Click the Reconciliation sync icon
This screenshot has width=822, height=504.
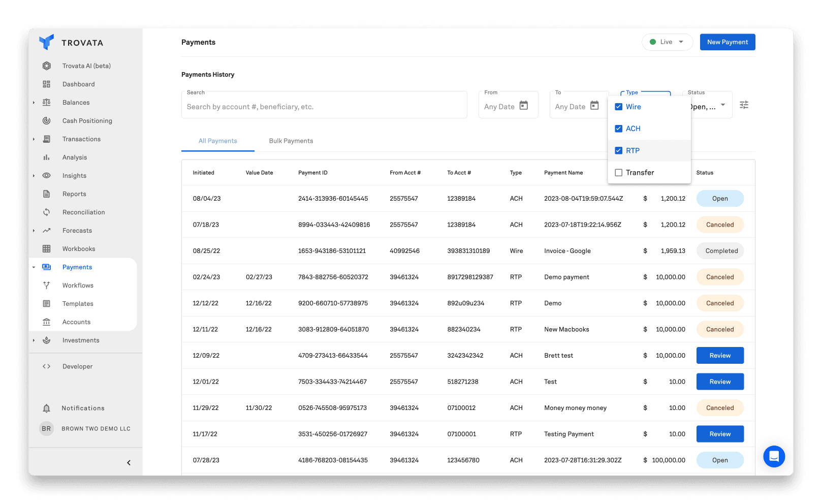[47, 212]
